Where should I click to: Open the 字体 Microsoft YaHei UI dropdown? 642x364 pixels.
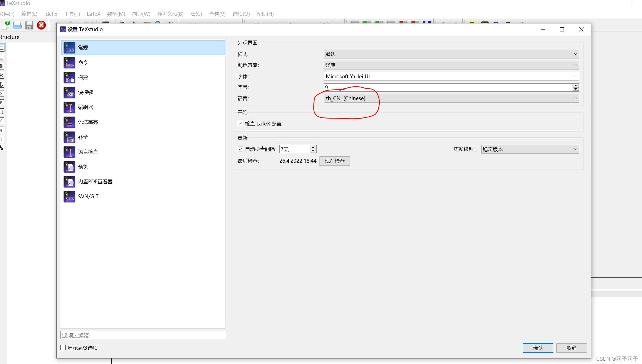(451, 76)
